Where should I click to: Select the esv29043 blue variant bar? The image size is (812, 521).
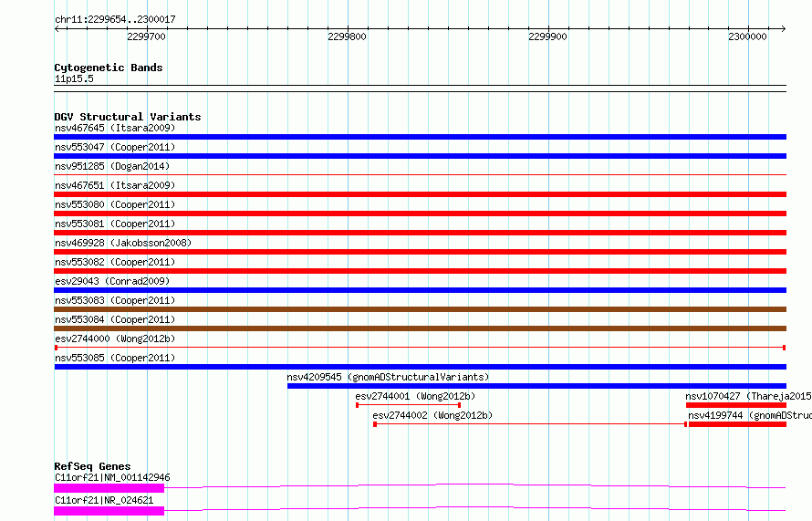point(420,290)
